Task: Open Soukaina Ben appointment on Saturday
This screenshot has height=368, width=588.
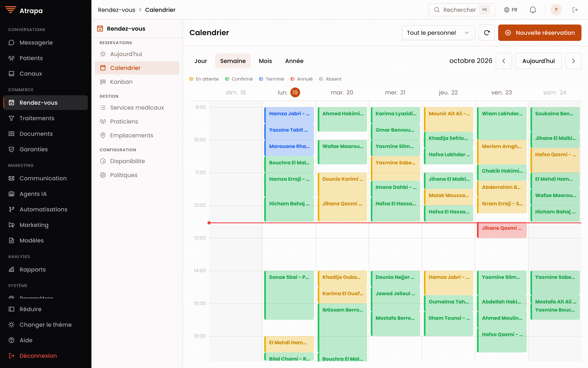Action: point(555,119)
